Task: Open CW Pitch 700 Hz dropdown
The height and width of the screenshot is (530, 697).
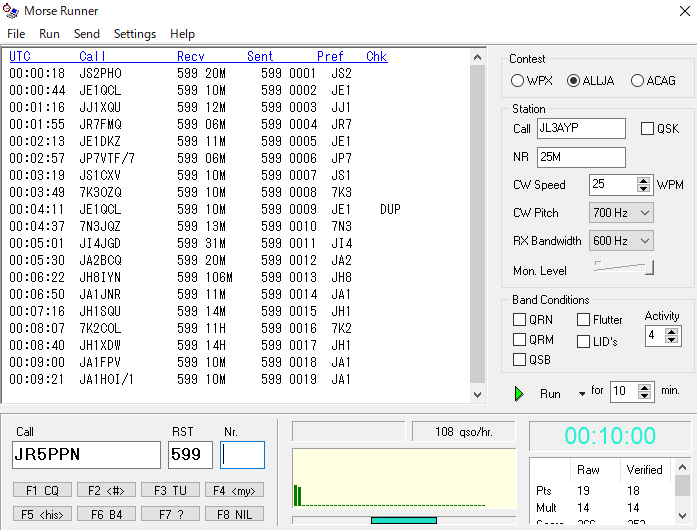Action: pos(621,213)
